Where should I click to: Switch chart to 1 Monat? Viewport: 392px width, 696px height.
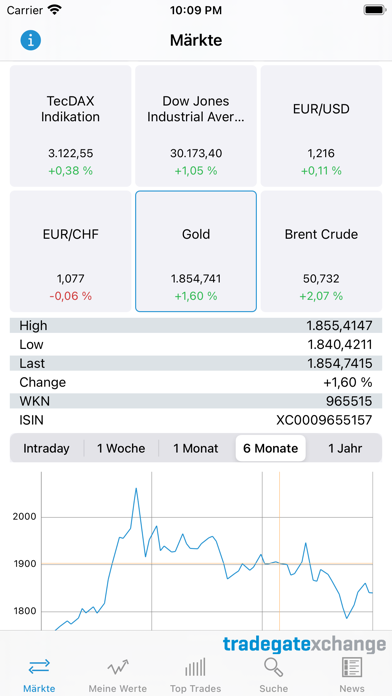pyautogui.click(x=196, y=448)
